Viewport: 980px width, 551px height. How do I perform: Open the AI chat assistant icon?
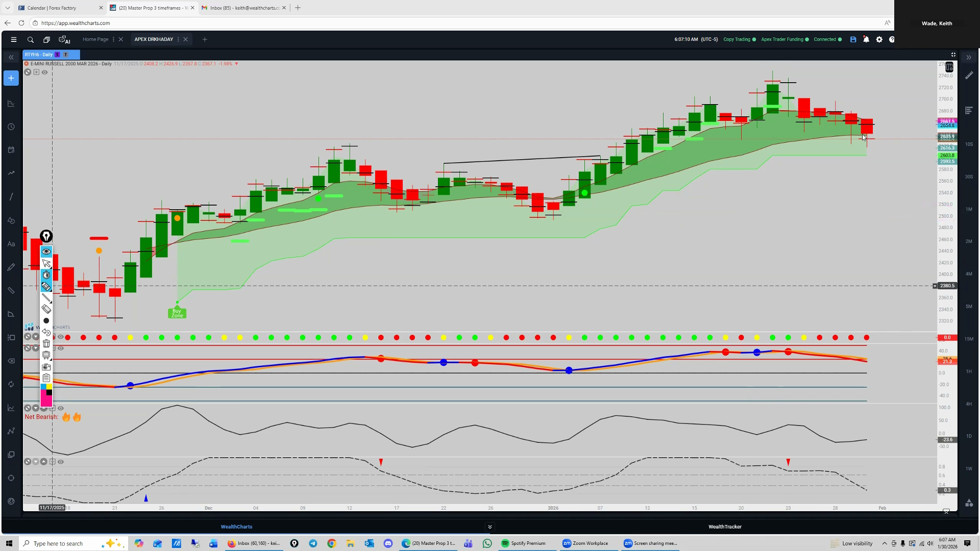(x=64, y=39)
